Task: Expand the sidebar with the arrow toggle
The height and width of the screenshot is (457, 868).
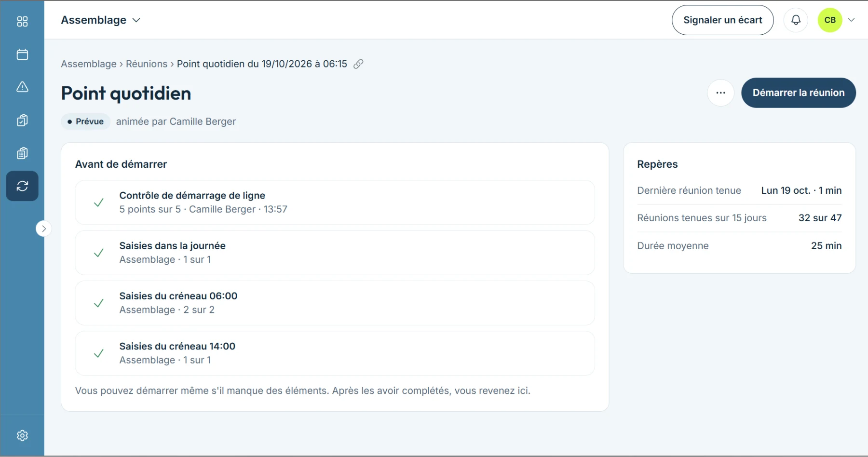Action: coord(44,228)
